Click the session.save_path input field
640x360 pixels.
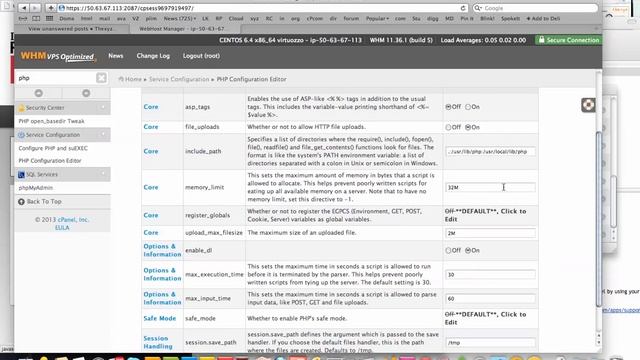tap(490, 343)
